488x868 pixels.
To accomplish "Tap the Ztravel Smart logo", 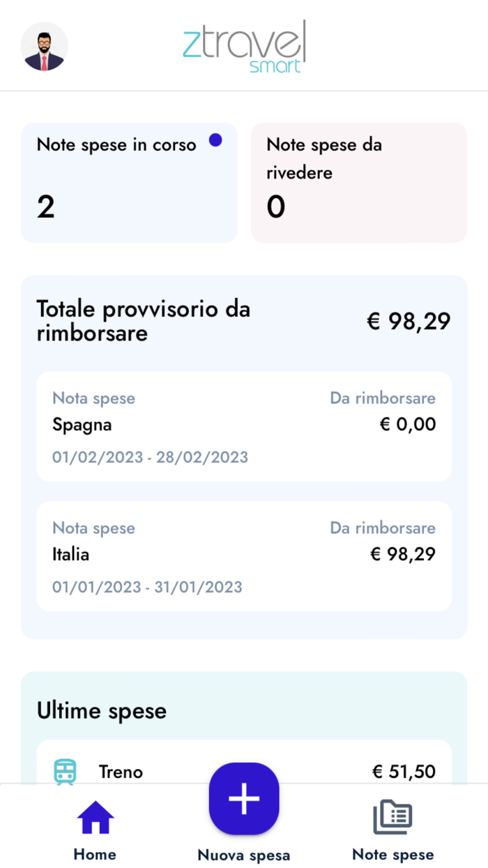I will 244,45.
